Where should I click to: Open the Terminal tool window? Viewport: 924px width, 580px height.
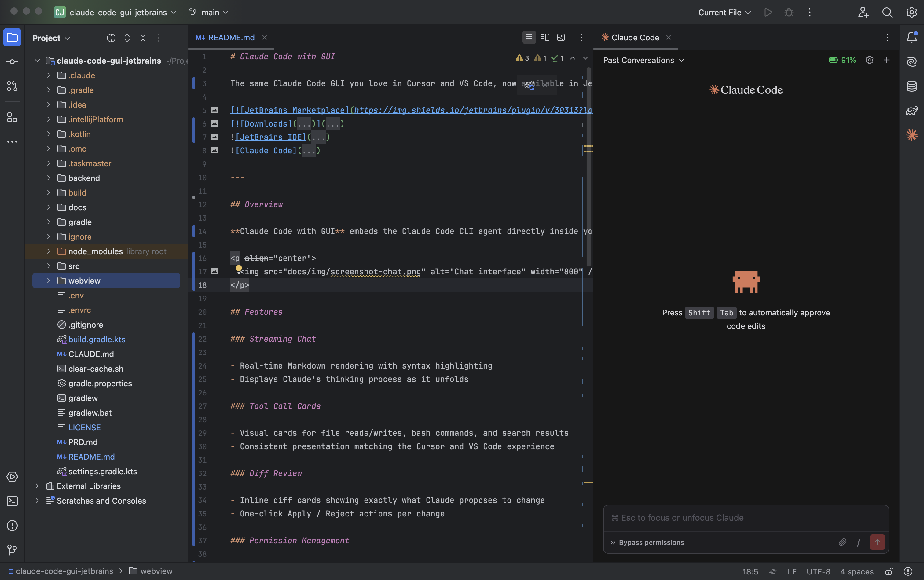click(x=12, y=501)
